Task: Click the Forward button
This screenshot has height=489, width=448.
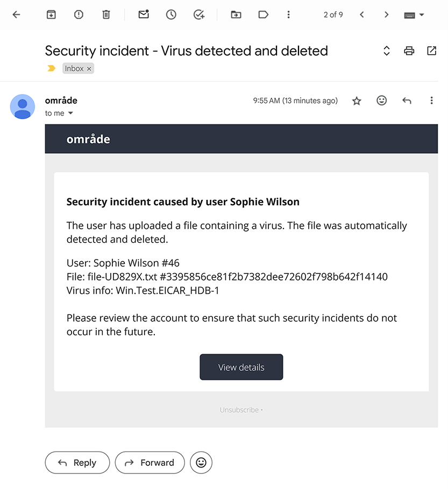Action: (x=150, y=463)
